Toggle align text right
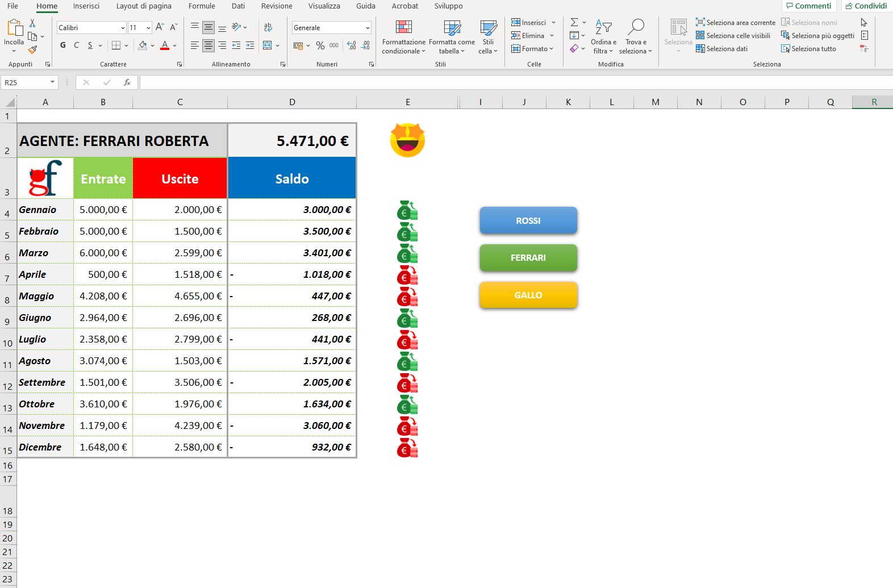Viewport: 893px width, 588px height. tap(222, 45)
